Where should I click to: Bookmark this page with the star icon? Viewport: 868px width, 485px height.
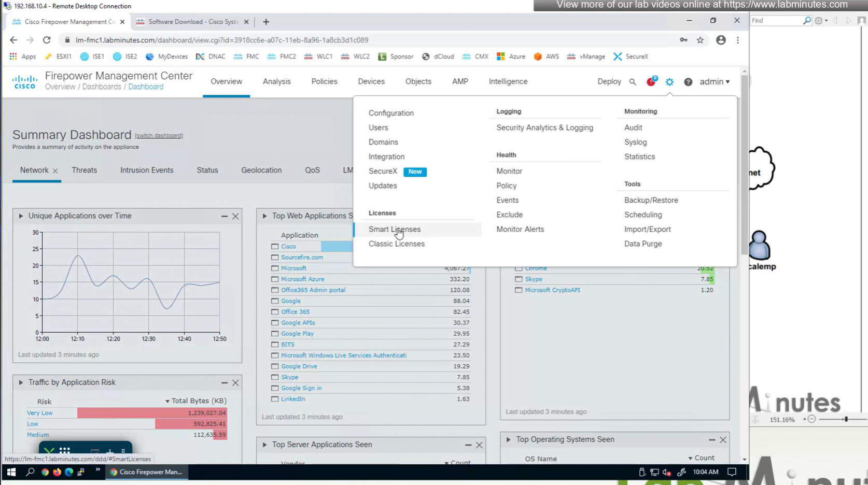point(700,40)
